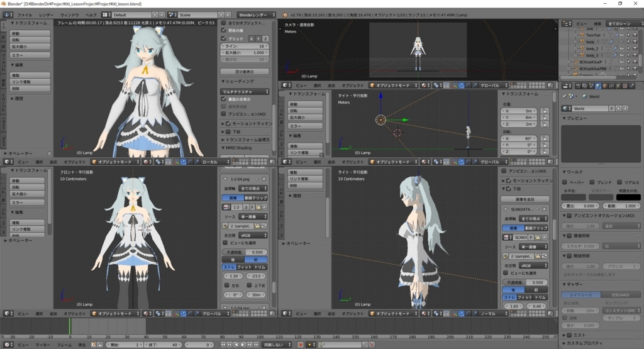Open the レンダー menu
This screenshot has width=644, height=349.
point(46,15)
